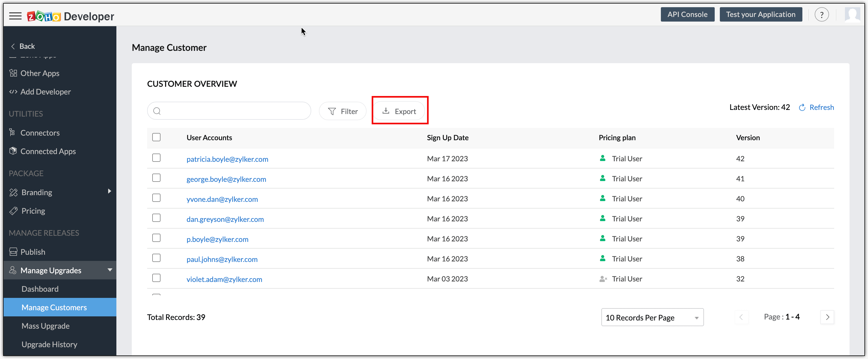This screenshot has height=359, width=868.
Task: Open the 10 Records Per Page dropdown
Action: [x=652, y=317]
